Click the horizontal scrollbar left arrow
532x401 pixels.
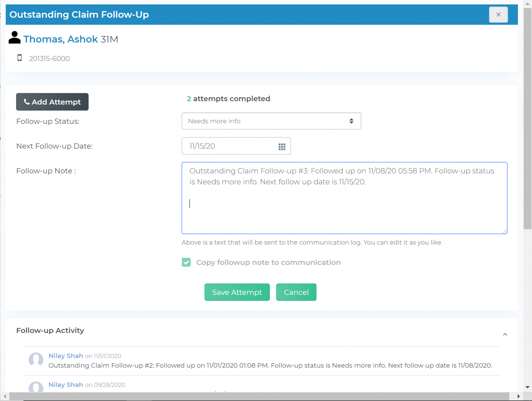click(x=5, y=396)
